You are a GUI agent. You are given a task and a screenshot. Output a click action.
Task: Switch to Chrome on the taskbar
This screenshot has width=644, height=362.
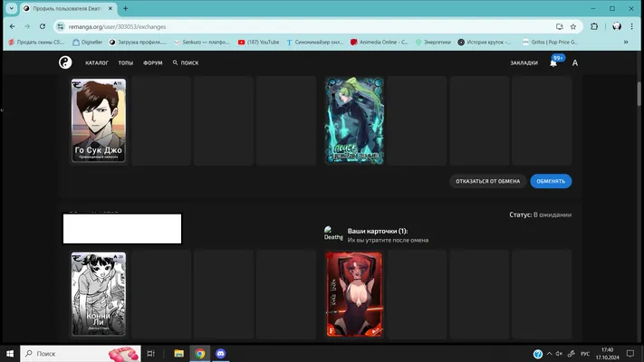(x=200, y=353)
